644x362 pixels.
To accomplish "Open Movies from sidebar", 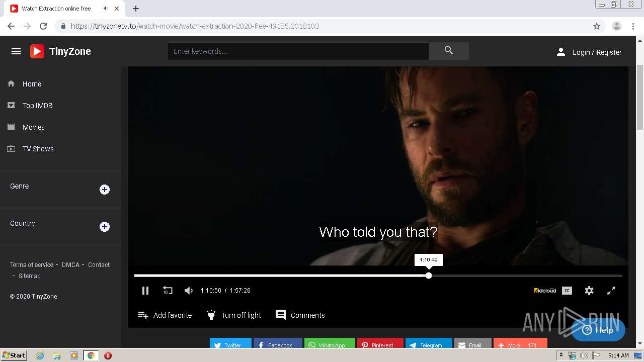I will pos(33,127).
